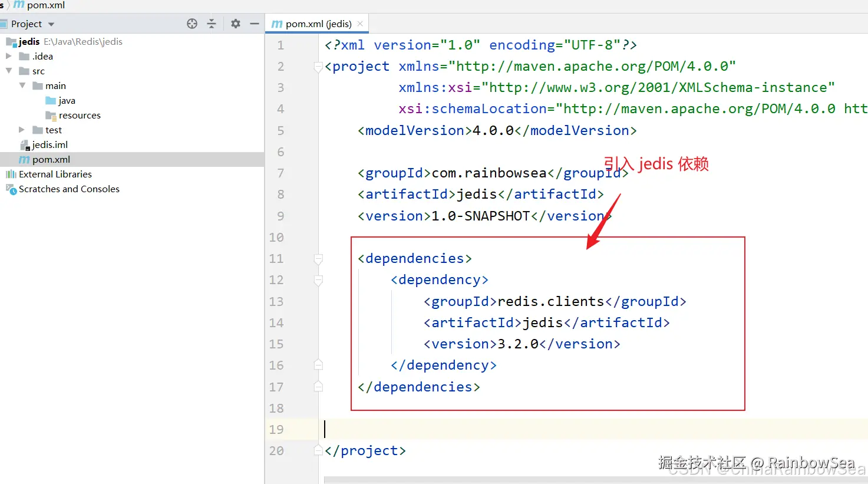The height and width of the screenshot is (484, 868).
Task: Click the collapse all icon in Project panel
Action: 212,24
